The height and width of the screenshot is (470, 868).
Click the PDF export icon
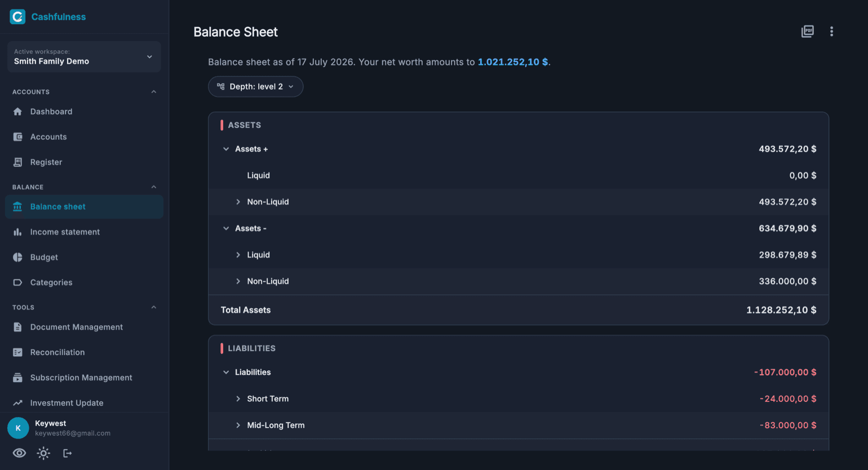tap(807, 32)
